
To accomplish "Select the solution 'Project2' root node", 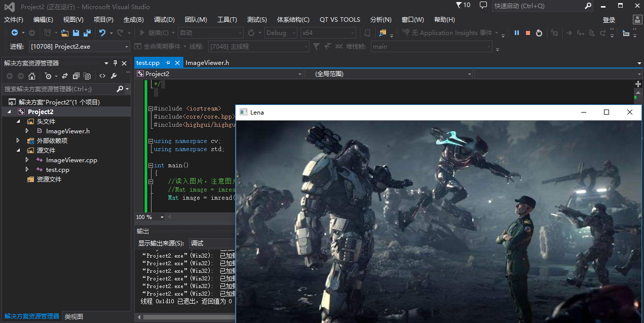I will [x=59, y=102].
